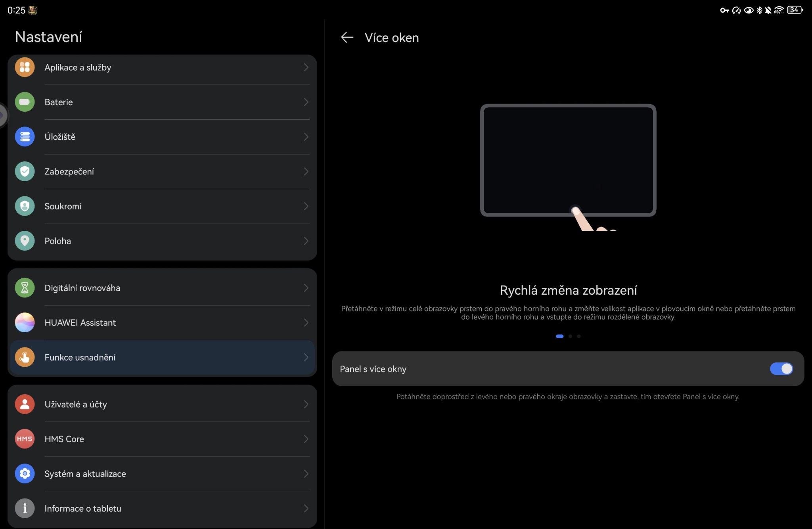Tap the Systém a aktualizace gear icon

[25, 473]
